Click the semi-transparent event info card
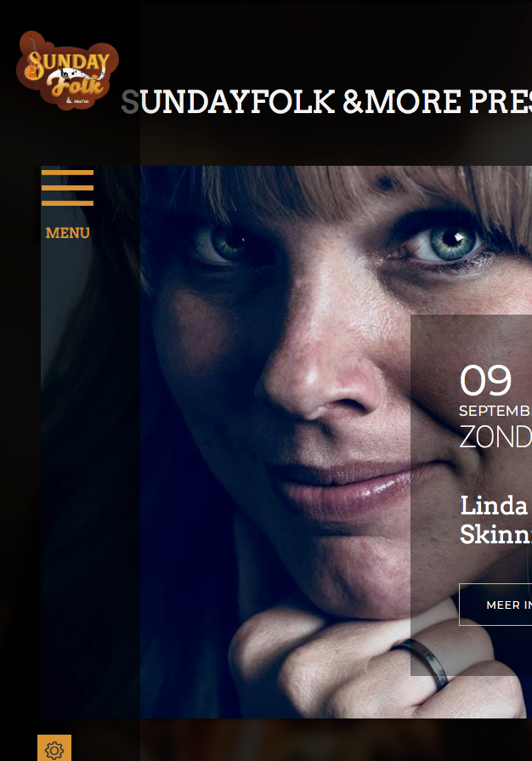Image resolution: width=532 pixels, height=761 pixels. tap(472, 495)
